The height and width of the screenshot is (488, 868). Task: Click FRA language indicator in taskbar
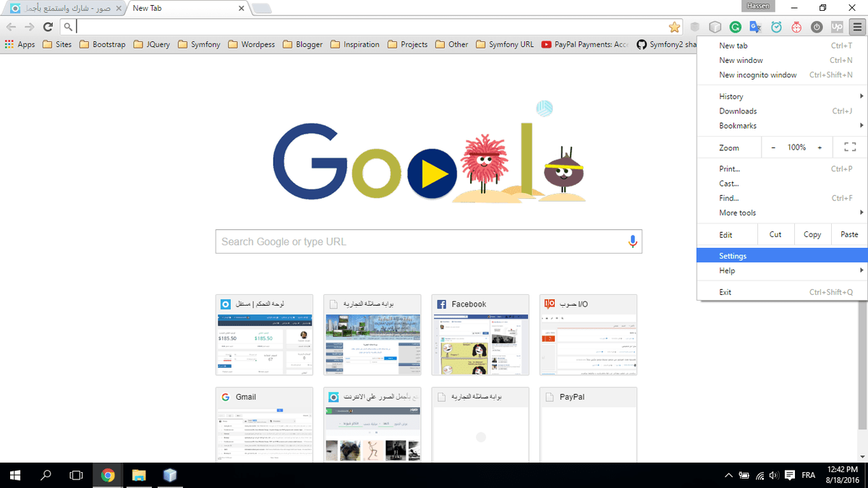(809, 475)
